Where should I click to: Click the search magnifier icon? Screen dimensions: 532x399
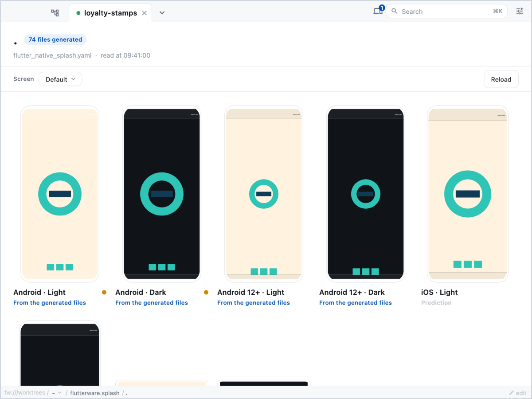click(x=395, y=12)
